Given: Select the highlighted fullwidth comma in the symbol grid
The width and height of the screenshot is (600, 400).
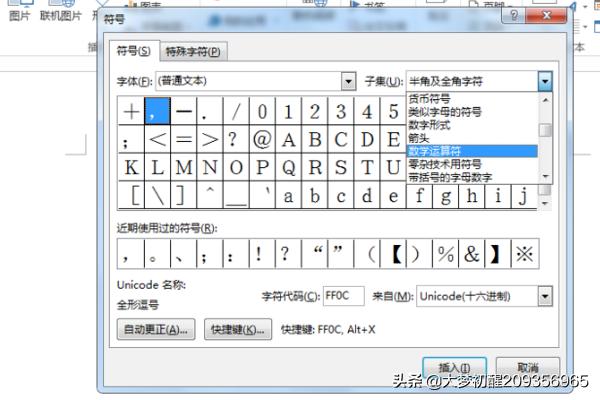Looking at the screenshot, I should pos(157,111).
